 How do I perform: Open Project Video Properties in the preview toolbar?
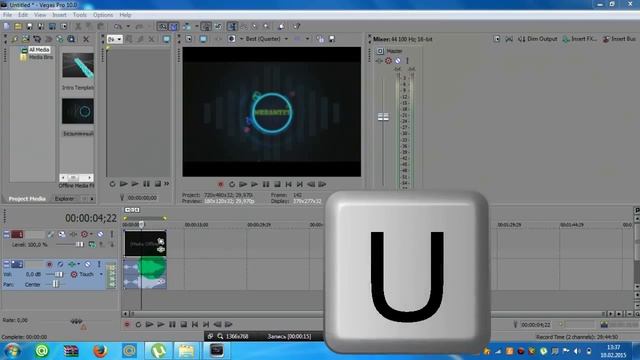[189, 39]
